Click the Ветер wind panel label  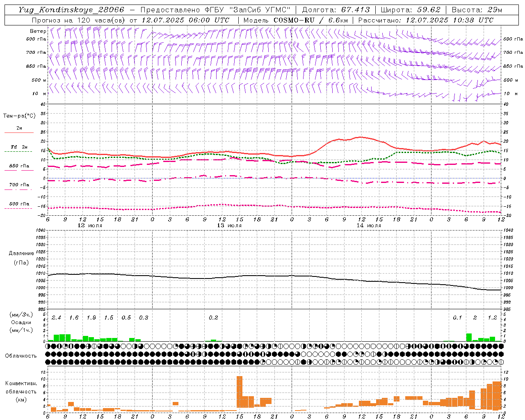(38, 31)
